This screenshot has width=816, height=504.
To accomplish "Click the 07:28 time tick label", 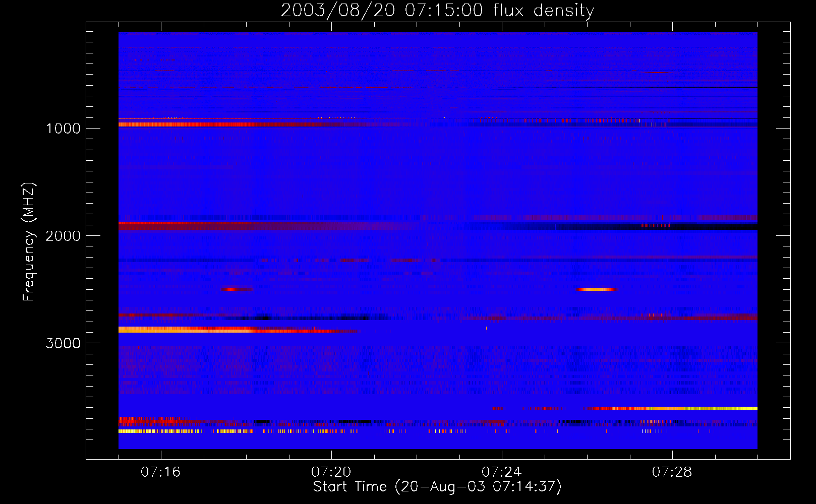I will [x=672, y=472].
